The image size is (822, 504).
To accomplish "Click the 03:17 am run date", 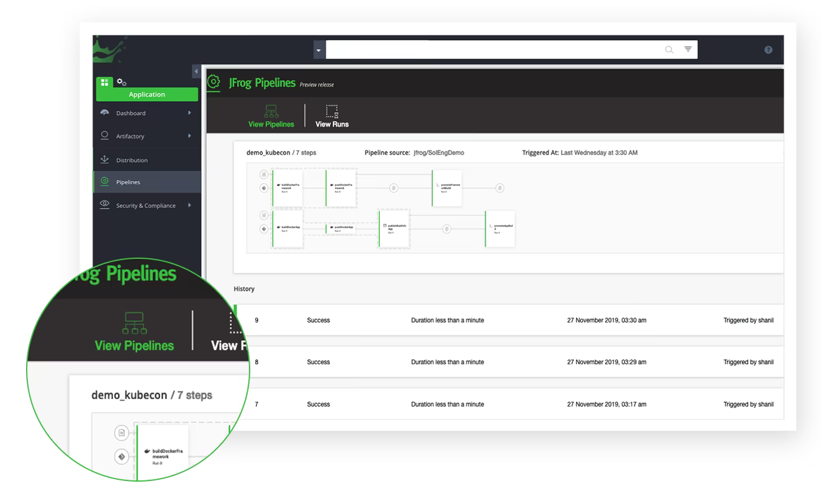I will tap(607, 404).
